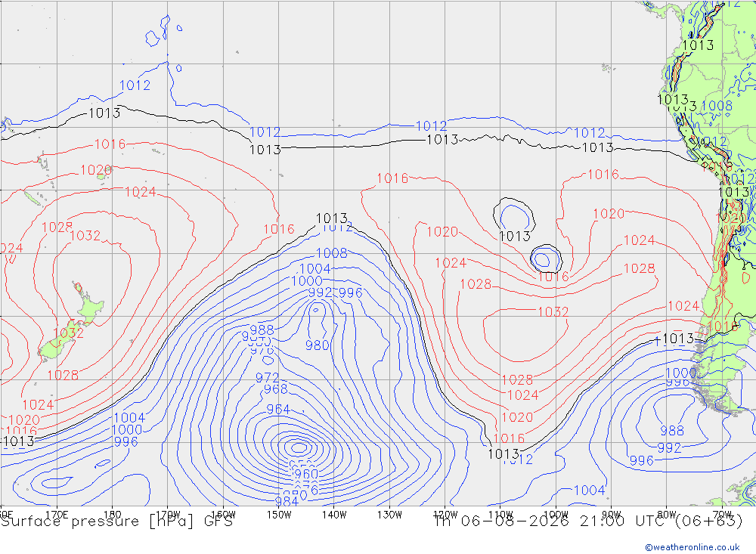
Task: Click the 968 isobar label
Action: pyautogui.click(x=276, y=388)
